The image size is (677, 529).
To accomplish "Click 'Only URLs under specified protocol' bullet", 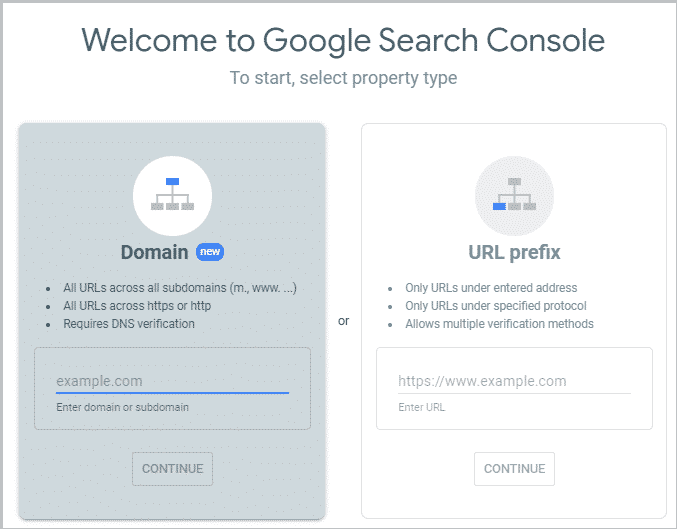I will click(496, 306).
